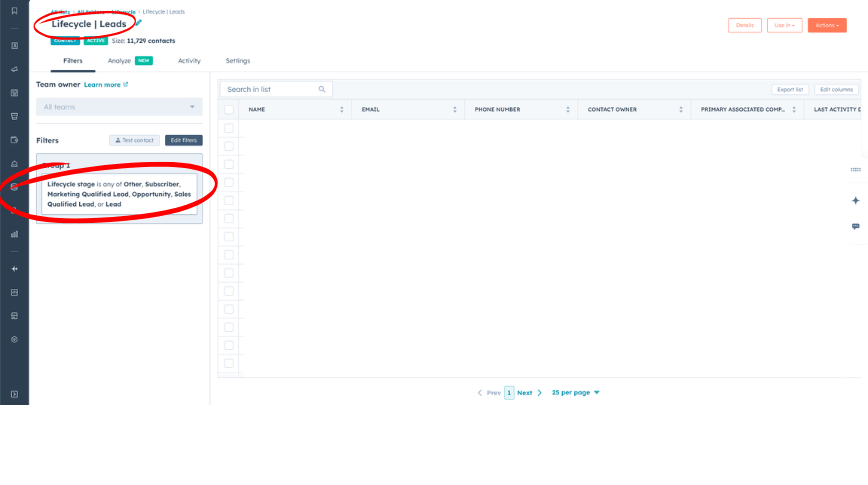
Task: Click the bar chart reporting icon in the sidebar
Action: (14, 234)
